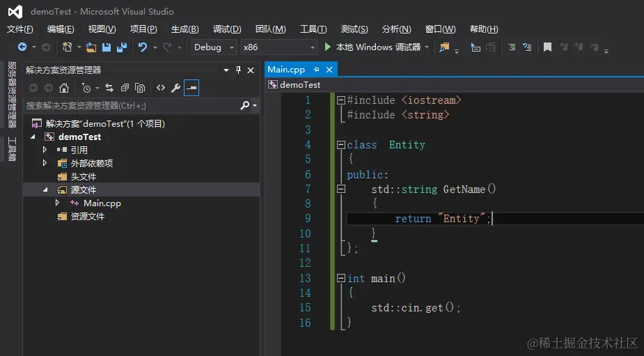Open the 生成(B) menu
644x356 pixels.
[x=184, y=29]
